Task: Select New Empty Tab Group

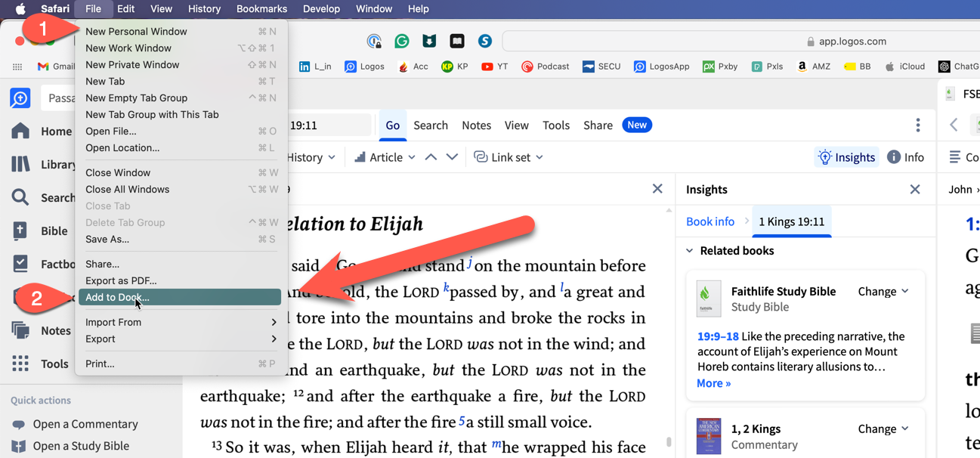Action: click(x=180, y=98)
